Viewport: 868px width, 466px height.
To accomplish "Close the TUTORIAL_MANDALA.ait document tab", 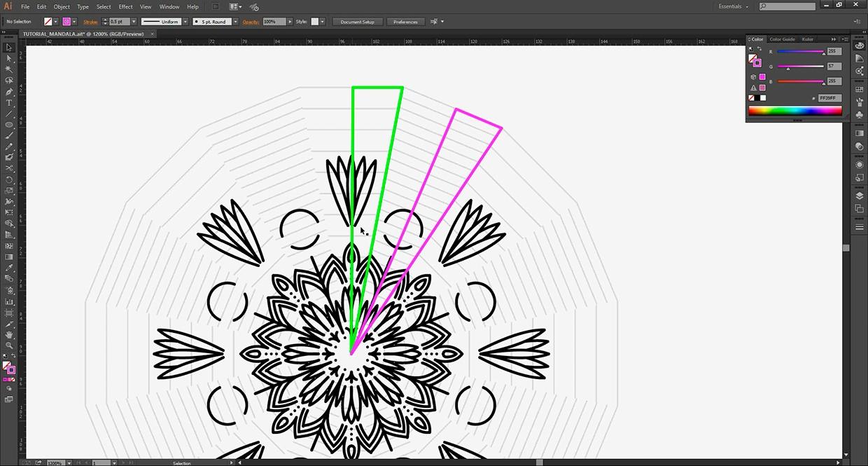I will pyautogui.click(x=153, y=34).
